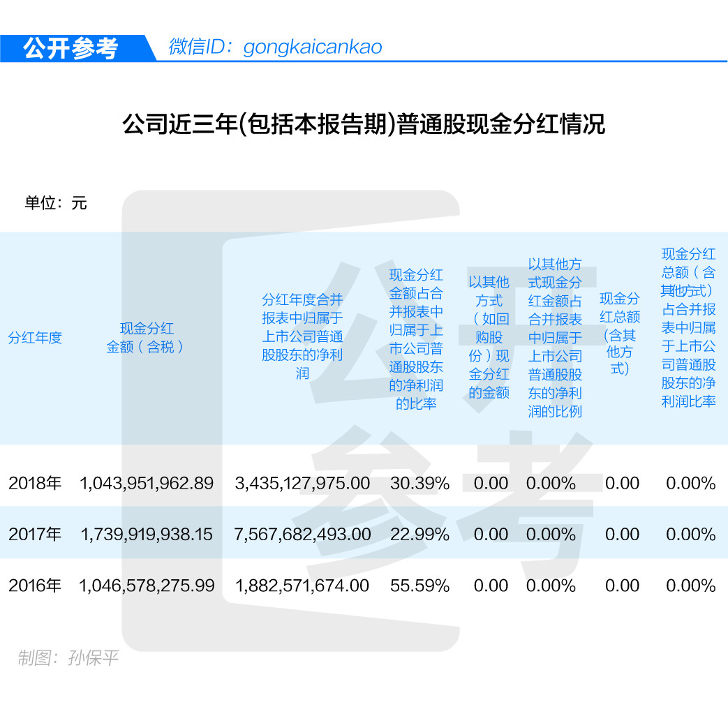Click the 30.39% ratio cell
728x707 pixels.
coord(419,483)
